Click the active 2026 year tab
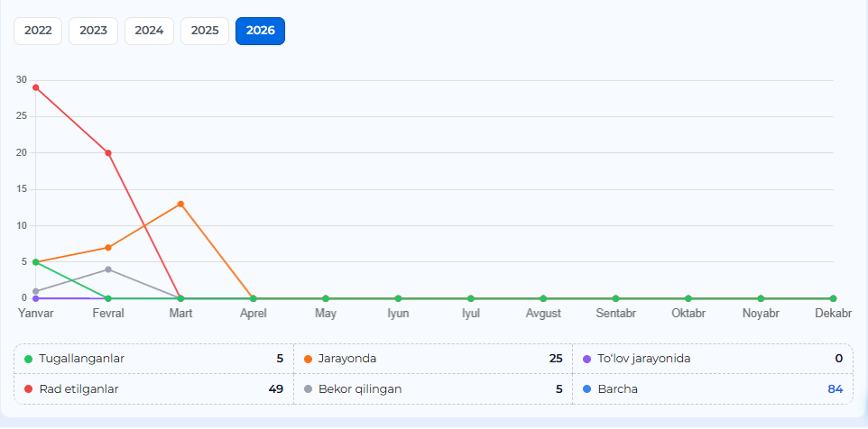Screen dimensions: 868x429 click(260, 31)
